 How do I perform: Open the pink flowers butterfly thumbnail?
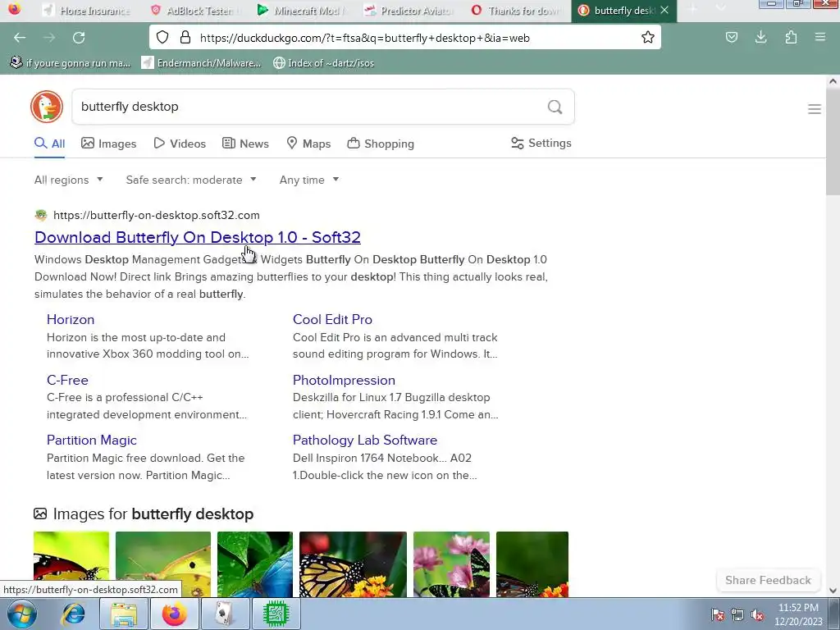452,564
